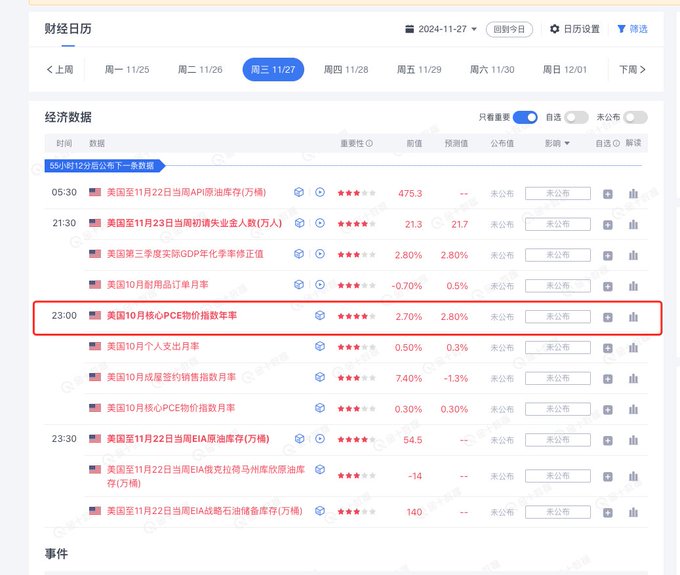Click plus icon for 实际GDP年化季率修正值
This screenshot has height=575, width=680.
(x=608, y=255)
